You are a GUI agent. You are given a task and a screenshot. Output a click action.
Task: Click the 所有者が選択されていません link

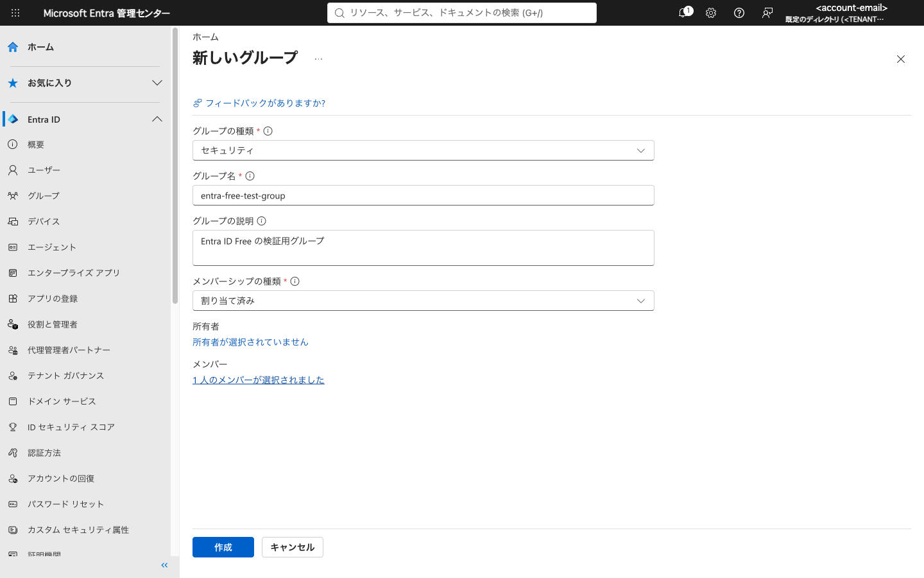tap(250, 342)
